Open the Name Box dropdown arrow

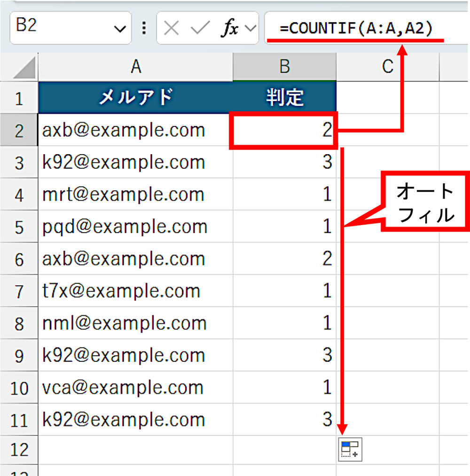(x=120, y=29)
